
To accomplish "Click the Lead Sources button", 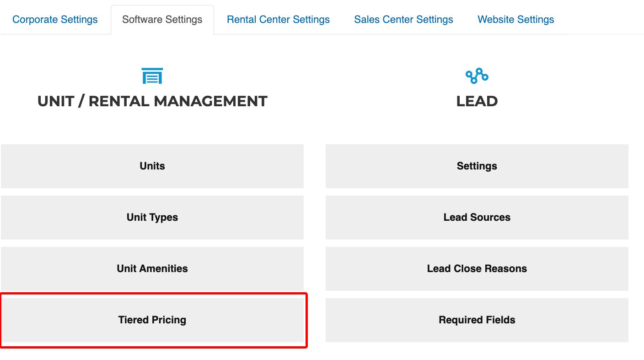I will tap(477, 218).
